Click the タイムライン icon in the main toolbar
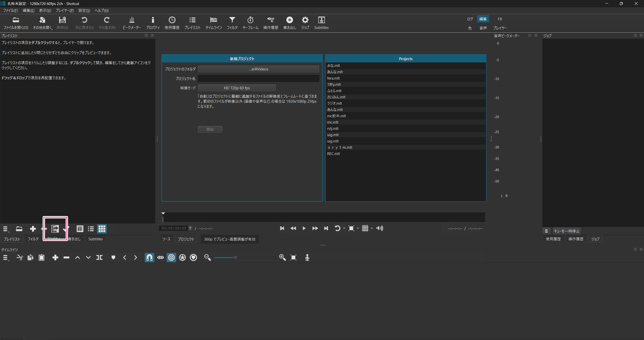644x340 pixels. (x=213, y=23)
